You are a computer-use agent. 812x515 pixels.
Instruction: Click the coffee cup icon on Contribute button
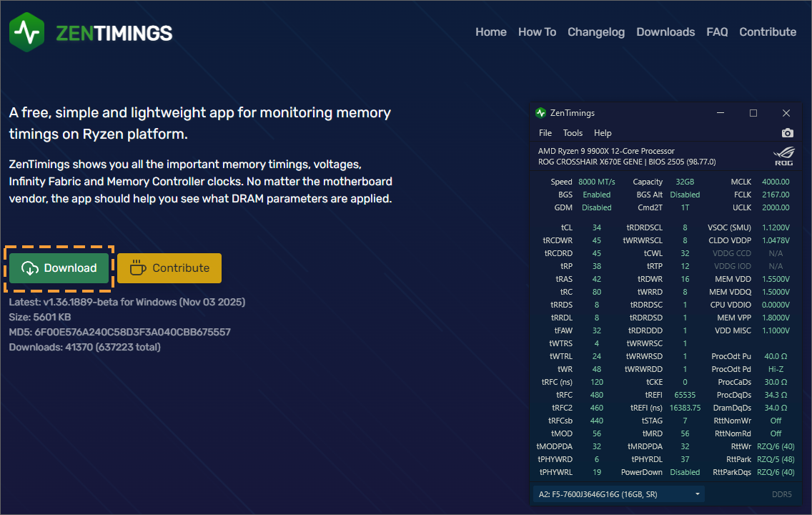coord(138,268)
